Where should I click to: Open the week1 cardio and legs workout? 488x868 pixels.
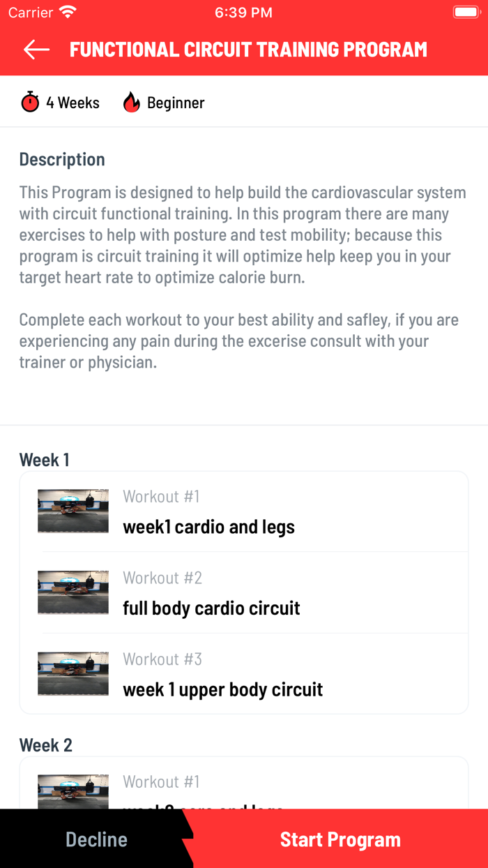pos(209,525)
